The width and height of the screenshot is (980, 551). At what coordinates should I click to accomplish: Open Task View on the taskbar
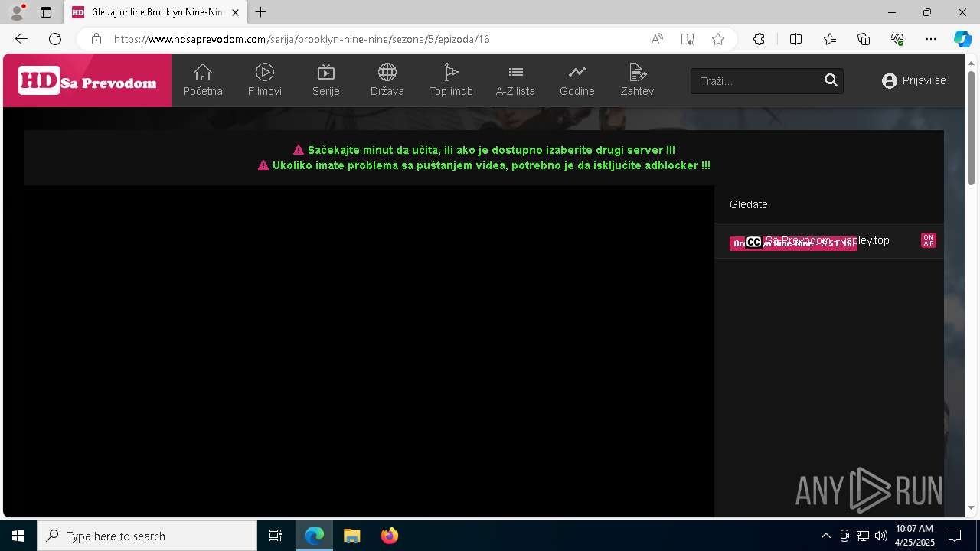click(276, 536)
